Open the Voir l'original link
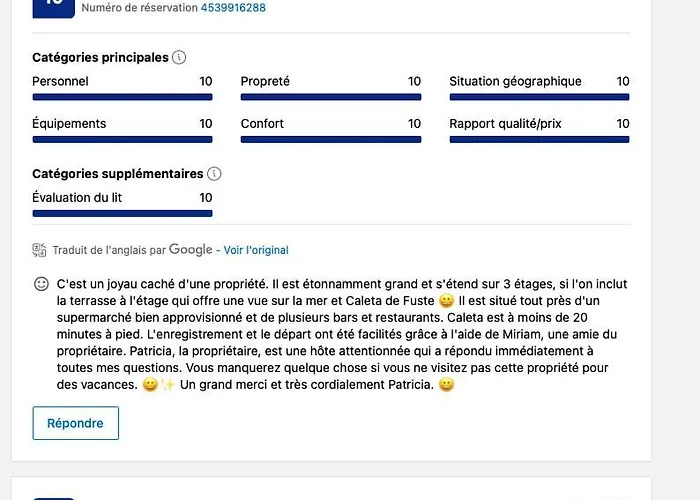 [256, 250]
